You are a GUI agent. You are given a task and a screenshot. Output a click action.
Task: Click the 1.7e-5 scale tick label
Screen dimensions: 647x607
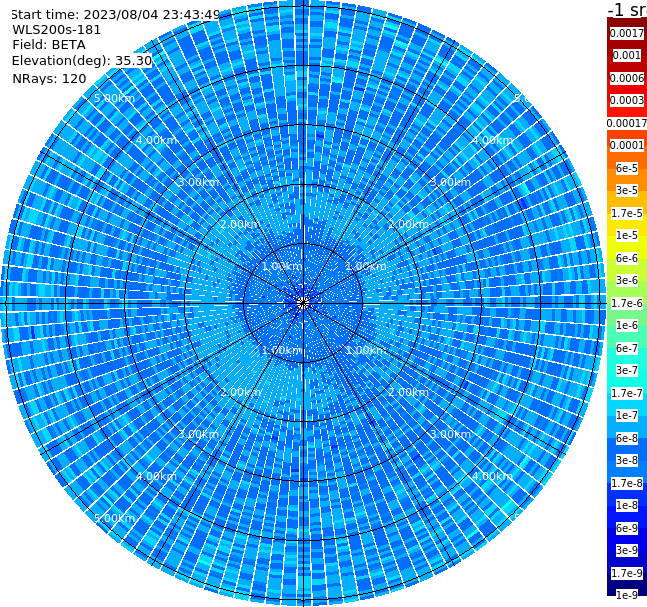tap(627, 213)
